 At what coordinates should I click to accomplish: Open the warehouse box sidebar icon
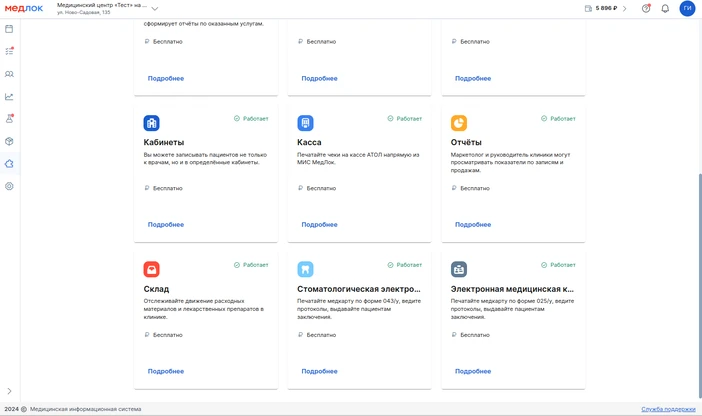[x=9, y=141]
